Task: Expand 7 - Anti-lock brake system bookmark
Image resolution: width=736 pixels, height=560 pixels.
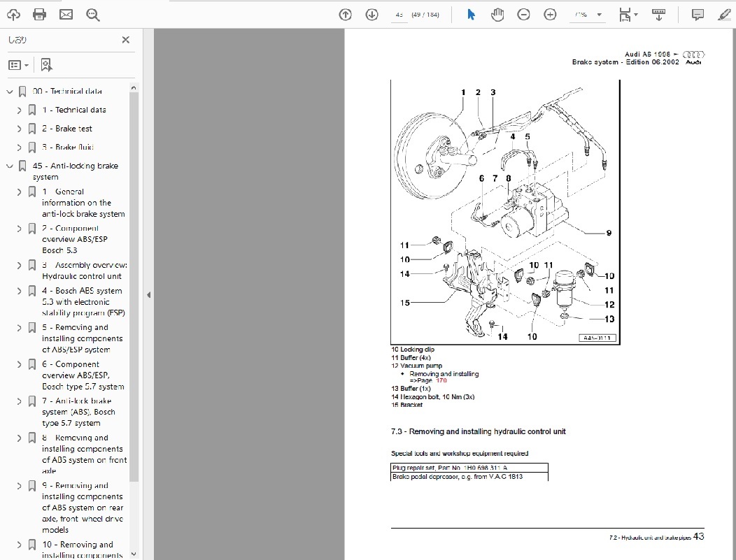Action: point(20,401)
